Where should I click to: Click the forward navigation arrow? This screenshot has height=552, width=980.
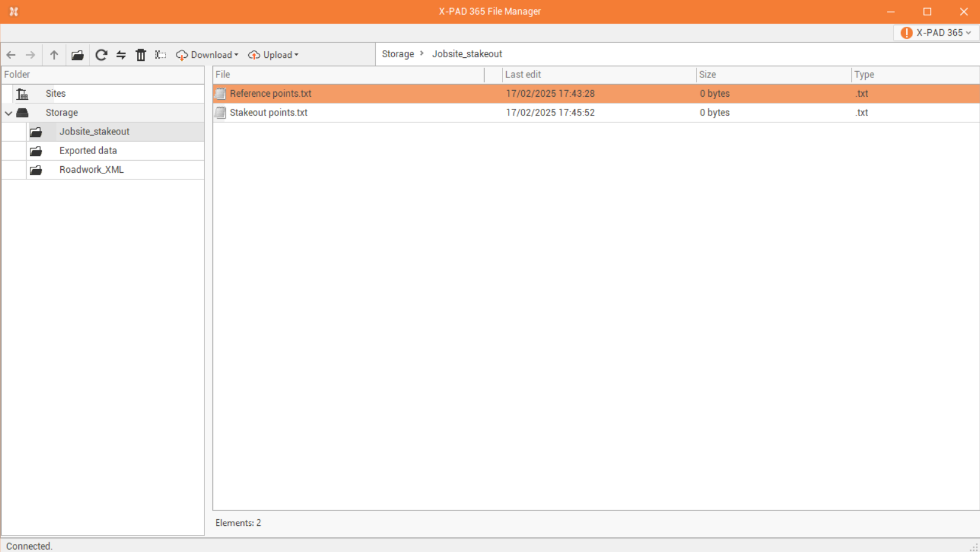[x=30, y=55]
